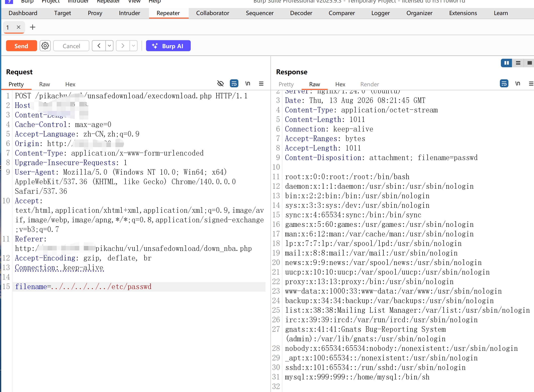
Task: Toggle show newline characters in Request
Action: [248, 84]
